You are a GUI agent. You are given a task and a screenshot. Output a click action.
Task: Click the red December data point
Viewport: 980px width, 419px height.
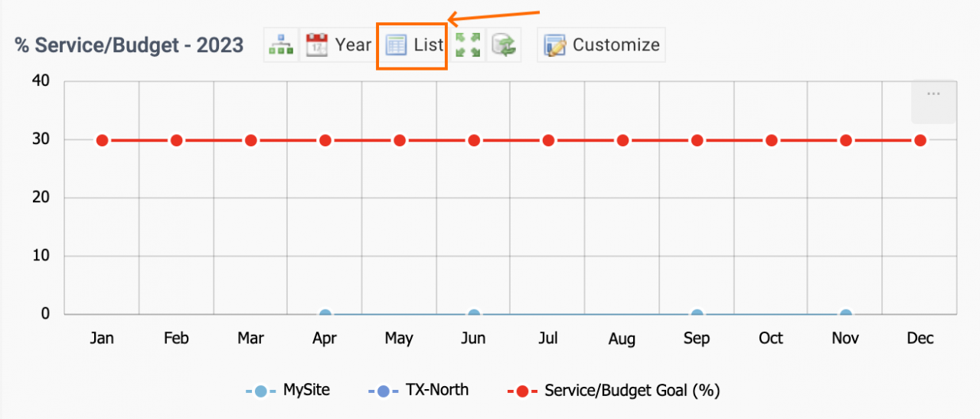(x=920, y=140)
